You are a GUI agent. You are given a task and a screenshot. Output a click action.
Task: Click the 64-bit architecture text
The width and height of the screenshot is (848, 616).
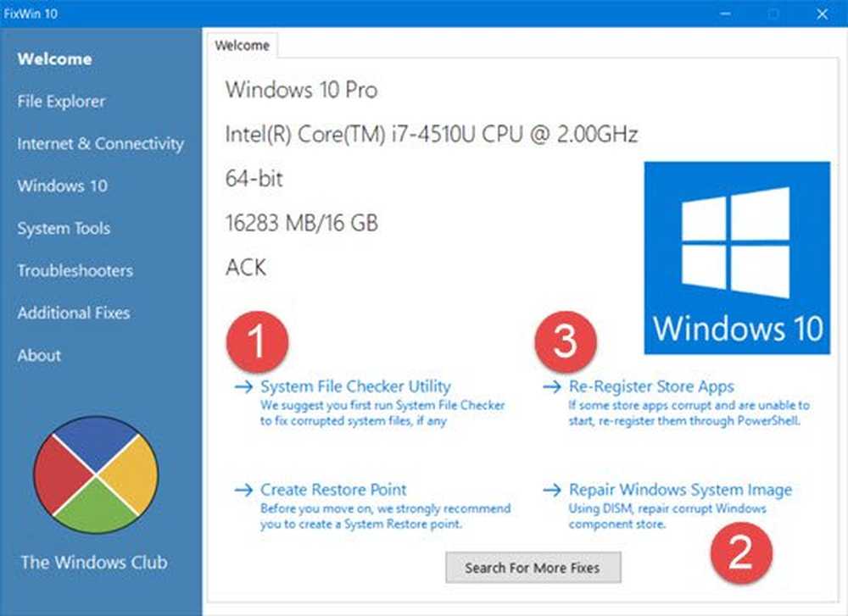coord(254,179)
